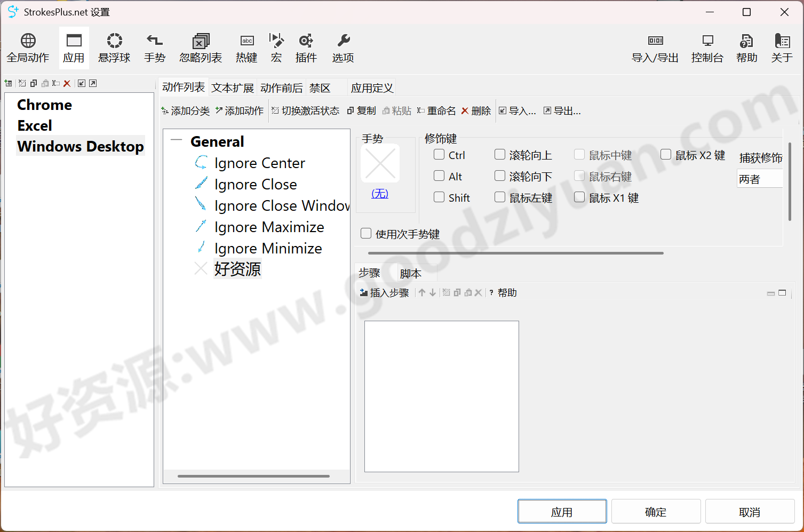Open the 控制台 (Console) window
804x532 pixels.
(x=707, y=47)
